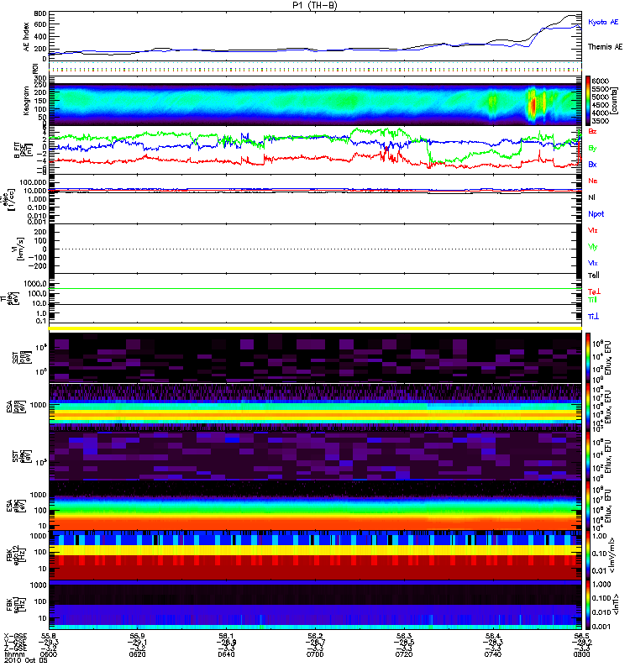Image resolution: width=630 pixels, height=672 pixels.
Task: Click the 0700 time tick label
Action: [315, 654]
